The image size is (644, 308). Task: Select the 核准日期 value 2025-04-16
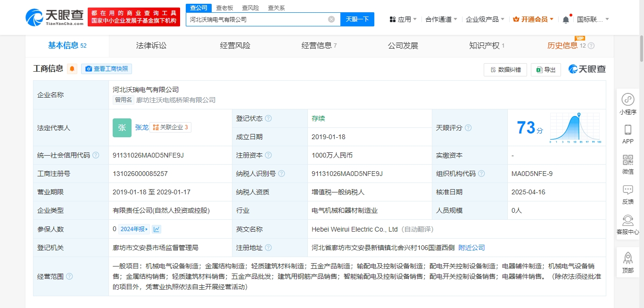click(x=528, y=192)
